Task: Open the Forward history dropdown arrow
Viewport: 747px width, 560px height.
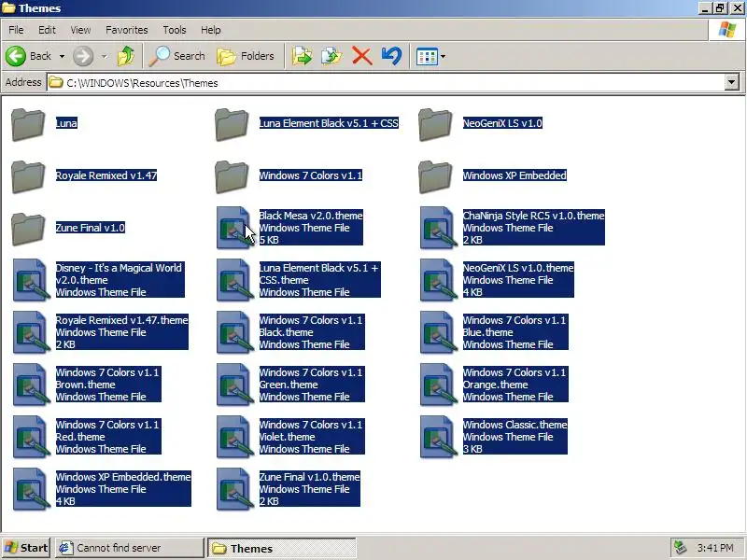Action: point(105,57)
